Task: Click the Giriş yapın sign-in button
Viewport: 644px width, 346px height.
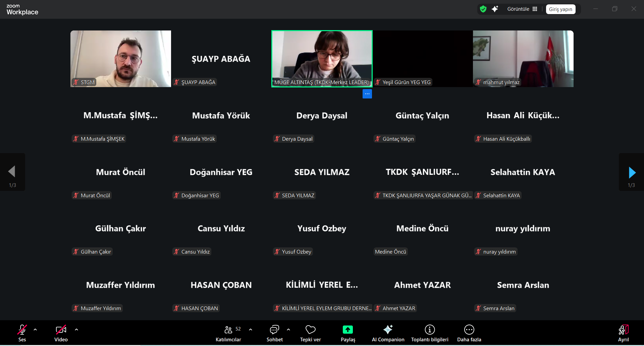Action: (x=560, y=9)
